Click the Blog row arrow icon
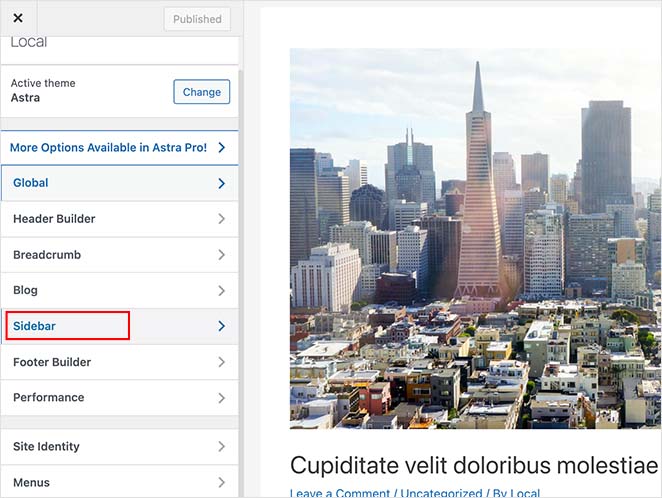 point(221,291)
